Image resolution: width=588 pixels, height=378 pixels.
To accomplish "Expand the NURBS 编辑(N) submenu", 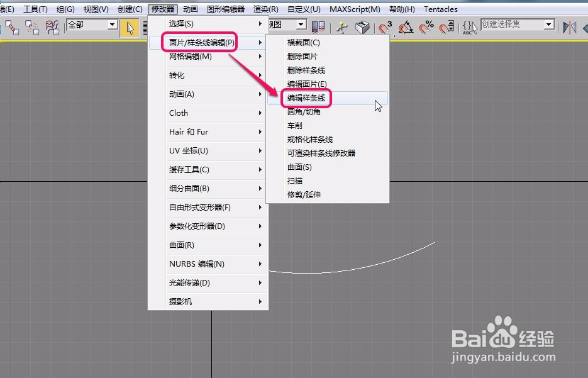I will tap(208, 264).
